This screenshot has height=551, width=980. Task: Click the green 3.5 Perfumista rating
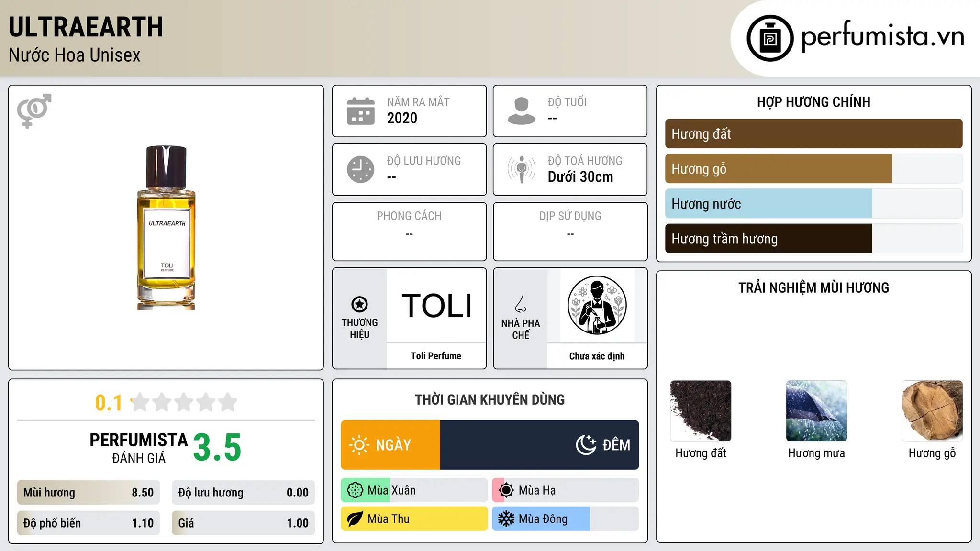point(217,448)
